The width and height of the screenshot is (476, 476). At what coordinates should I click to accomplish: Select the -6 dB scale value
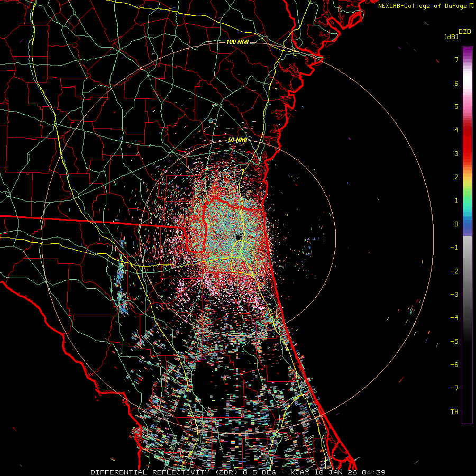click(454, 364)
